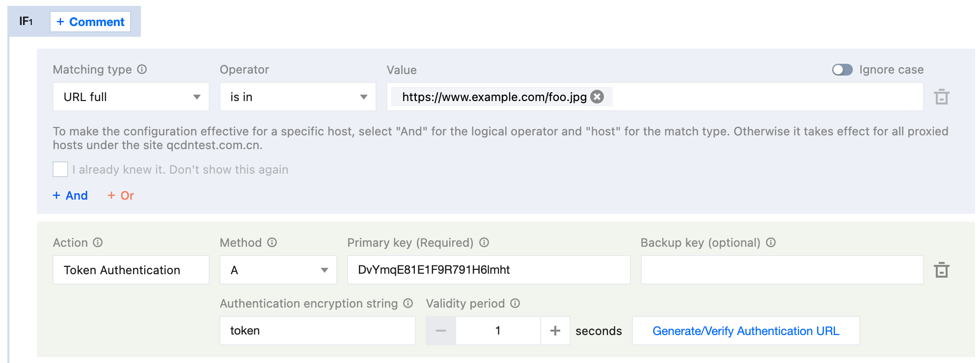The width and height of the screenshot is (980, 363).
Task: Open Generate/Verify Authentication URL
Action: point(745,331)
